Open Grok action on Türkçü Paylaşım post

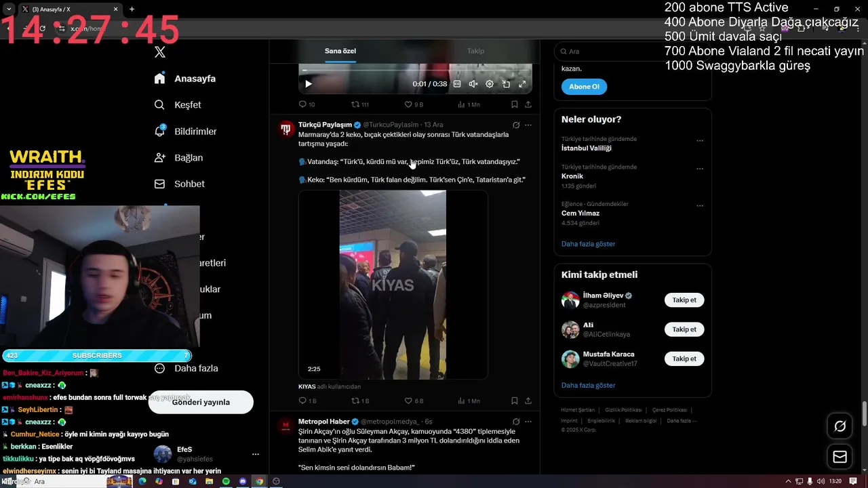pos(516,125)
